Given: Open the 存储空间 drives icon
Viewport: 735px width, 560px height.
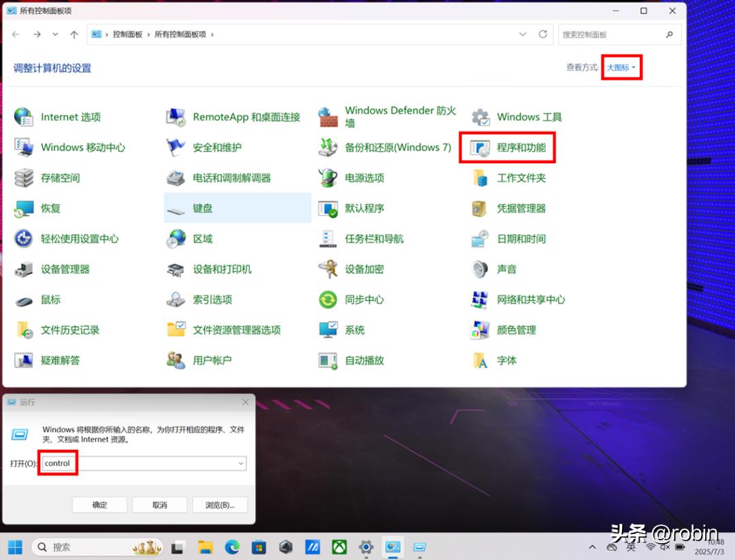Looking at the screenshot, I should coord(23,178).
